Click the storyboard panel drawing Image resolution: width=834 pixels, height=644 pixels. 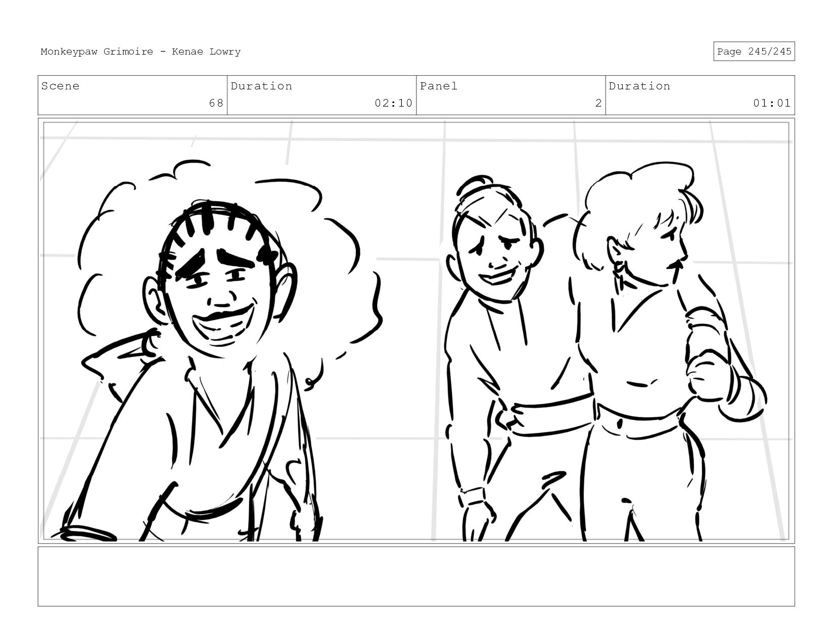416,331
